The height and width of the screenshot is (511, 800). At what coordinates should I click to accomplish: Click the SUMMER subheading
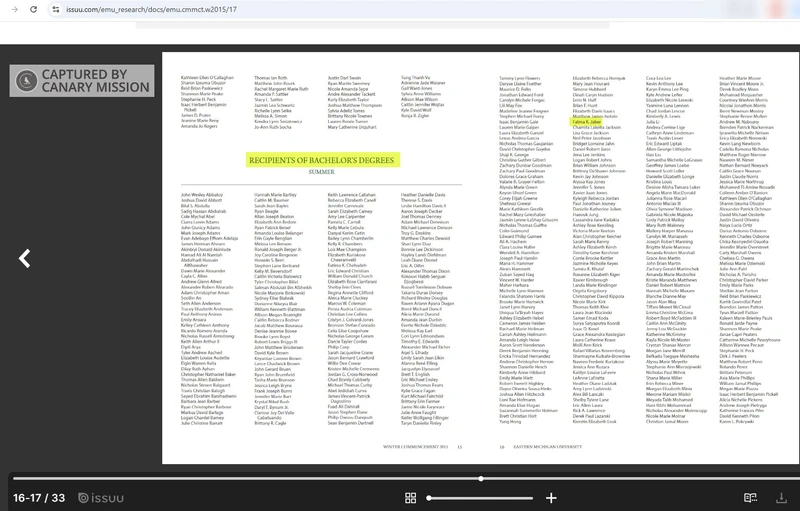coord(321,172)
